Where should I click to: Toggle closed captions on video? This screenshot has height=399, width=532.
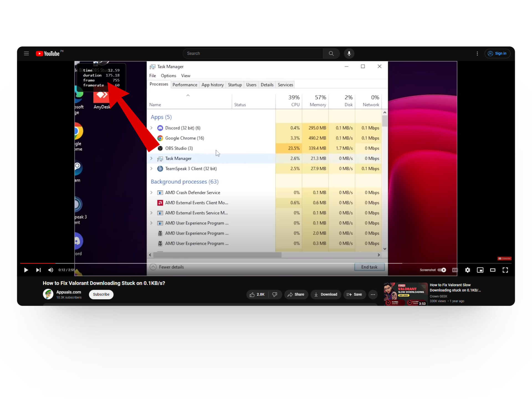(x=455, y=270)
